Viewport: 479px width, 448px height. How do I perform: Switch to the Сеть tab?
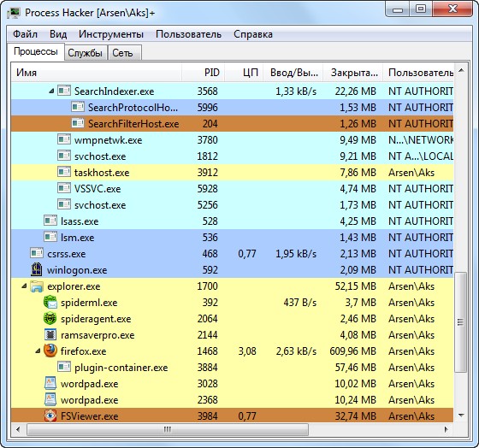click(x=122, y=53)
